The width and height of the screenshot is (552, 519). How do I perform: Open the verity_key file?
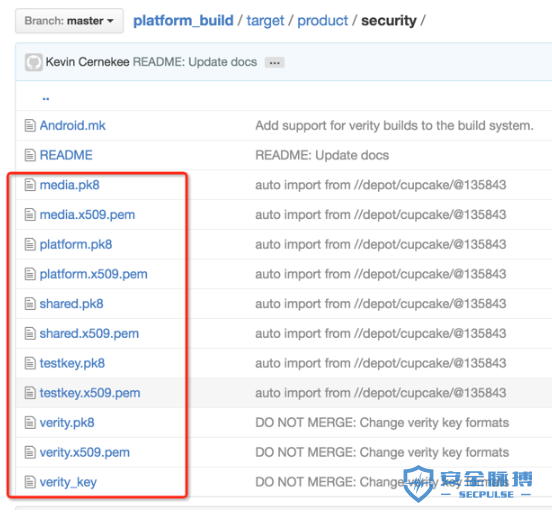(68, 482)
